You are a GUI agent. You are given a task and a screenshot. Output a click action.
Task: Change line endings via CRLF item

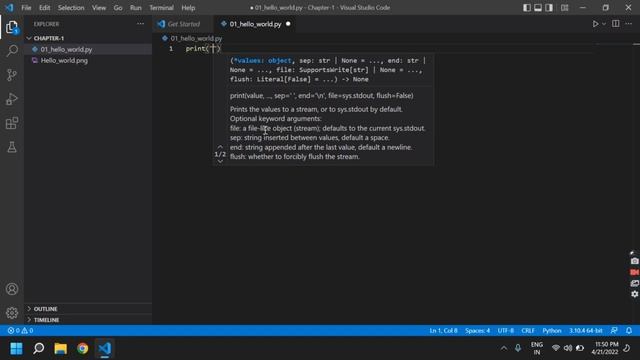pyautogui.click(x=528, y=331)
